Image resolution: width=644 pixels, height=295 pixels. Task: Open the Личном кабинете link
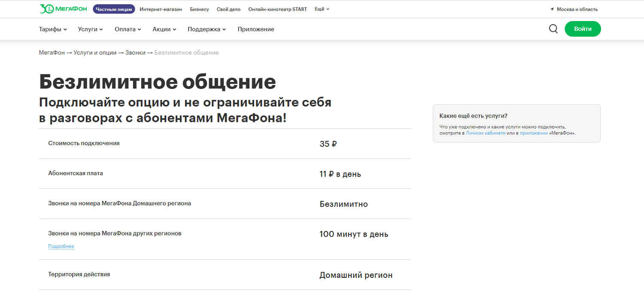click(x=485, y=133)
